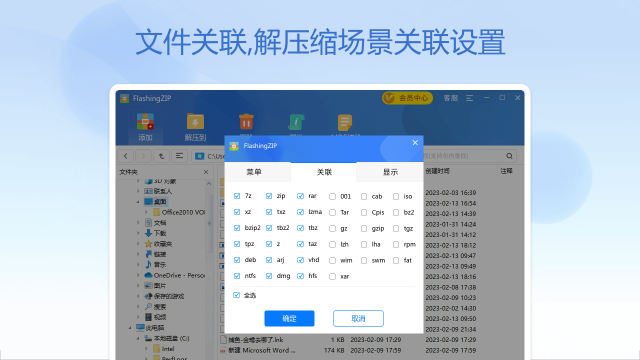Go forward with the right arrow
Screen dimensions: 640x360
coord(143,156)
